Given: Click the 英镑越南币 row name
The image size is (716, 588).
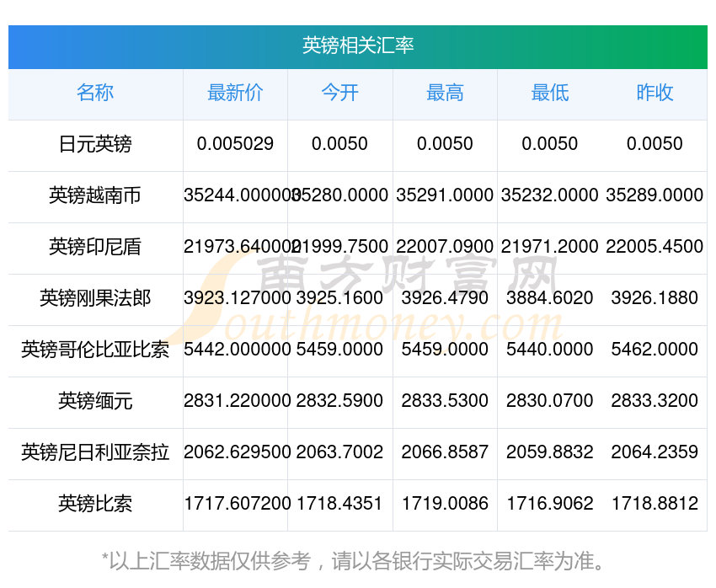Looking at the screenshot, I should 95,195.
